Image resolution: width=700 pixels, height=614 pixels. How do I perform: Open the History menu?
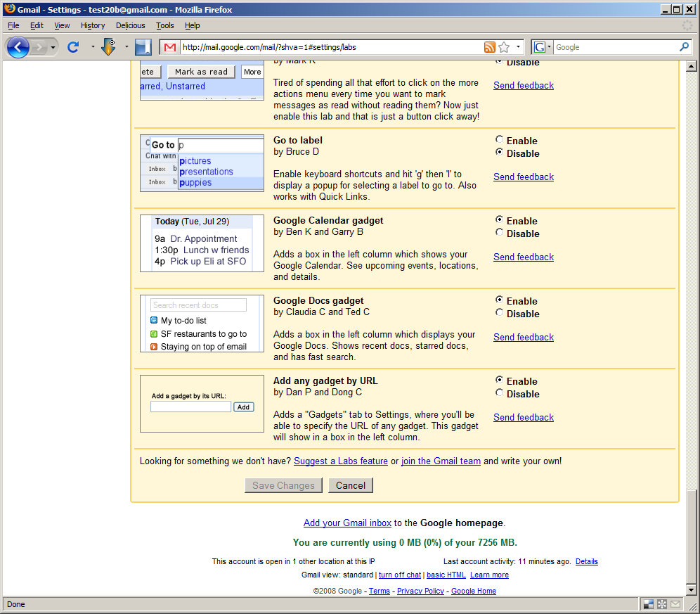93,25
